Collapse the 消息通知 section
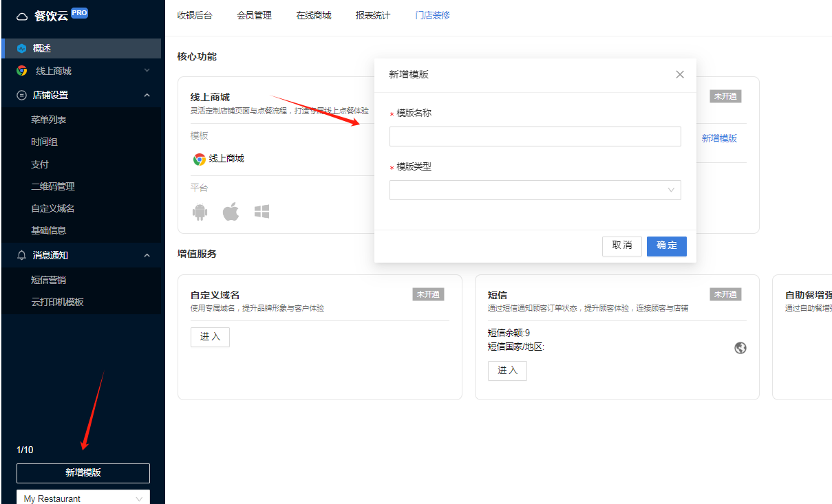The image size is (832, 504). click(147, 255)
